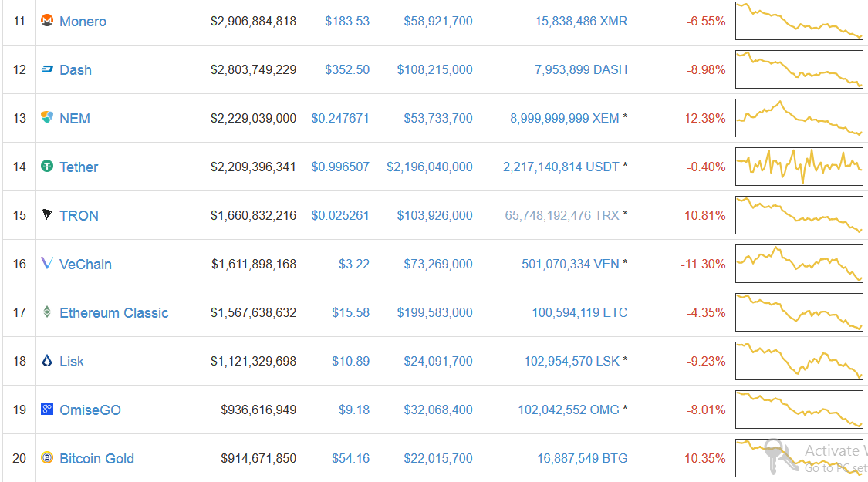The height and width of the screenshot is (482, 868).
Task: Click the Ethereum Classic logo icon
Action: (x=46, y=312)
